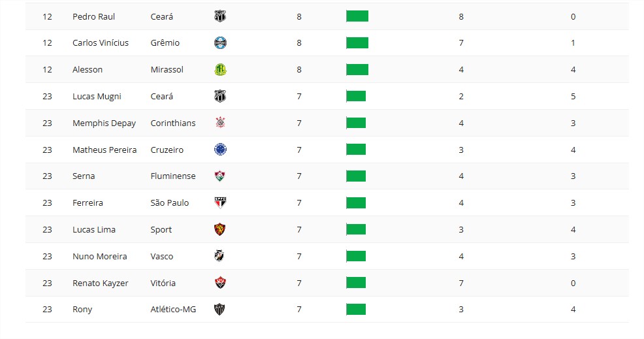Click the Corinthians club crest icon
This screenshot has height=339, width=644.
click(220, 123)
